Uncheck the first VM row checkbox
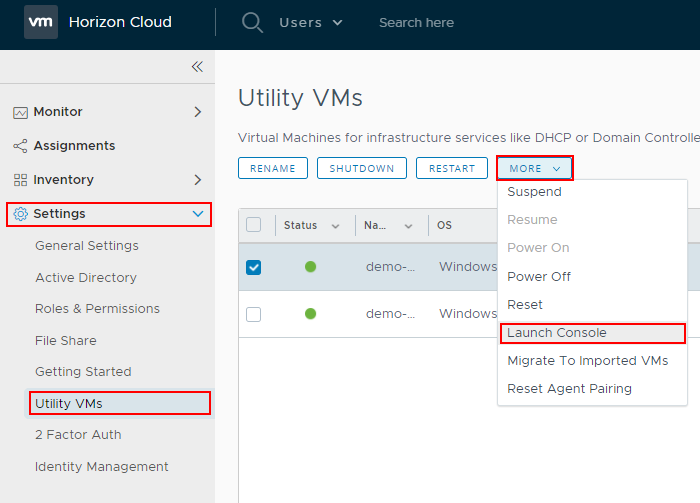 click(x=254, y=267)
